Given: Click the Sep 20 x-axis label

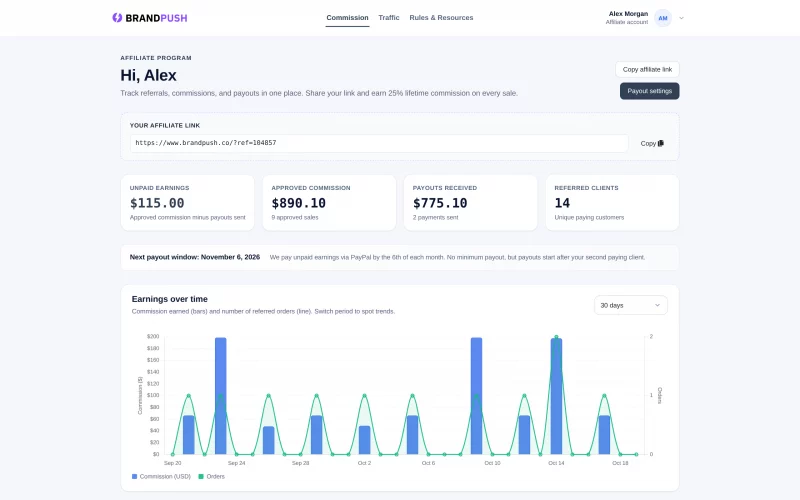Looking at the screenshot, I should pyautogui.click(x=172, y=463).
